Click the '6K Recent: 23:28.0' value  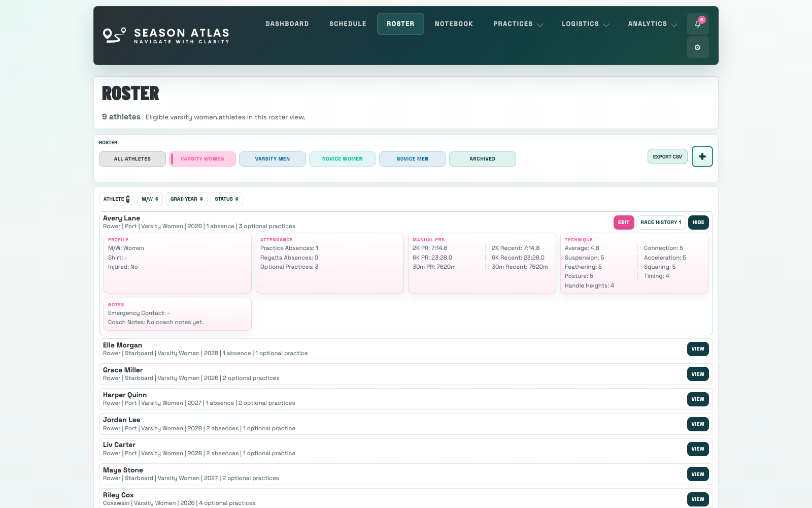click(x=518, y=258)
